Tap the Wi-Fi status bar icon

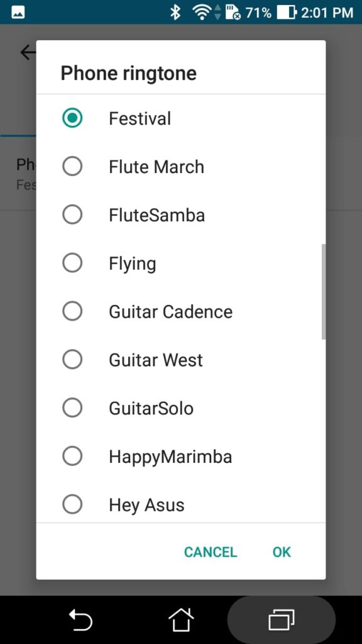click(202, 13)
